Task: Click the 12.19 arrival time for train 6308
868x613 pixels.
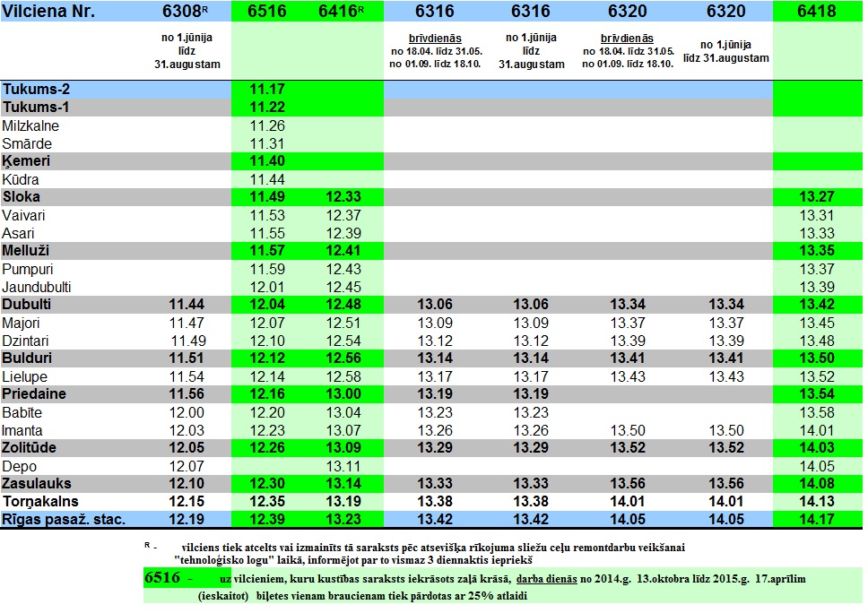Action: tap(192, 520)
